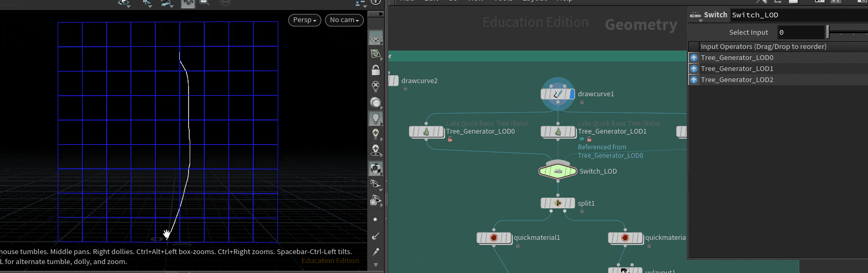This screenshot has height=273, width=868.
Task: Open the Switch operator type icon menu
Action: (696, 15)
